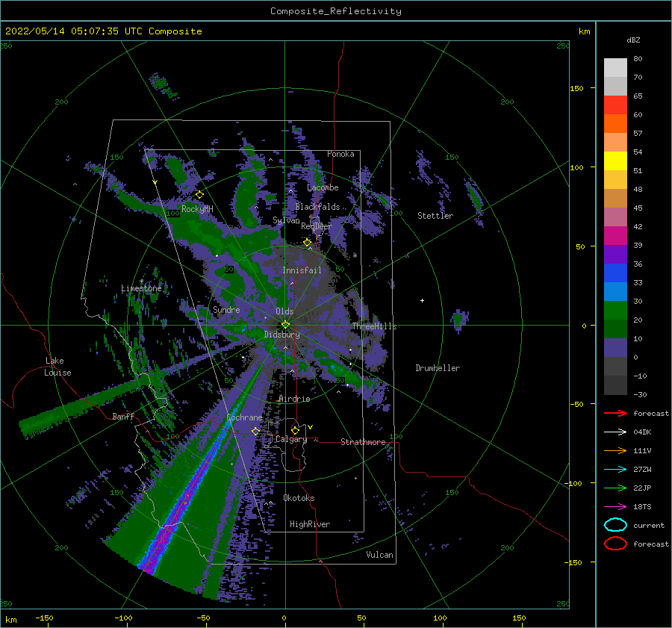Image resolution: width=672 pixels, height=628 pixels.
Task: Click the Okotoks label
Action: (299, 498)
